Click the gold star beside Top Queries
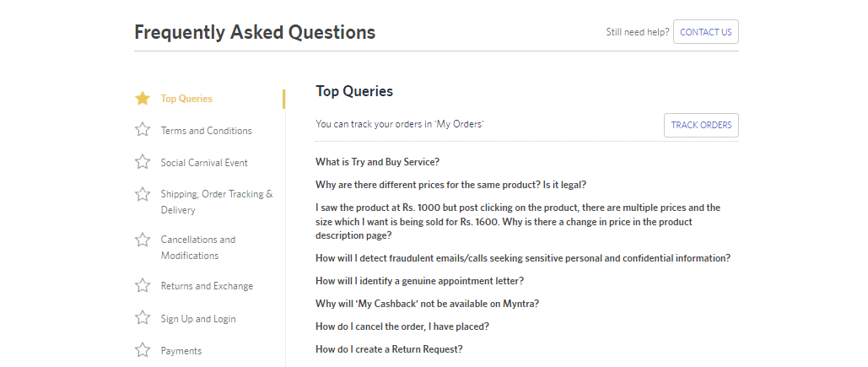This screenshot has width=868, height=367. pos(143,99)
